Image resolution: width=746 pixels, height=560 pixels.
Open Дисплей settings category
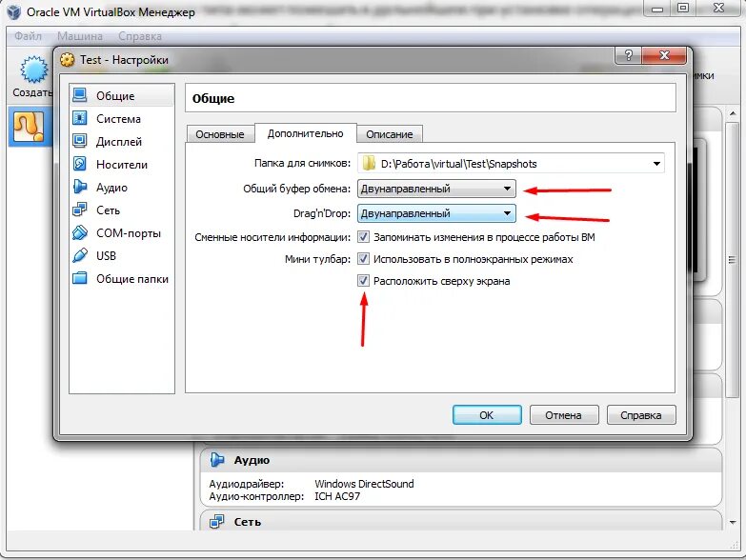[122, 141]
